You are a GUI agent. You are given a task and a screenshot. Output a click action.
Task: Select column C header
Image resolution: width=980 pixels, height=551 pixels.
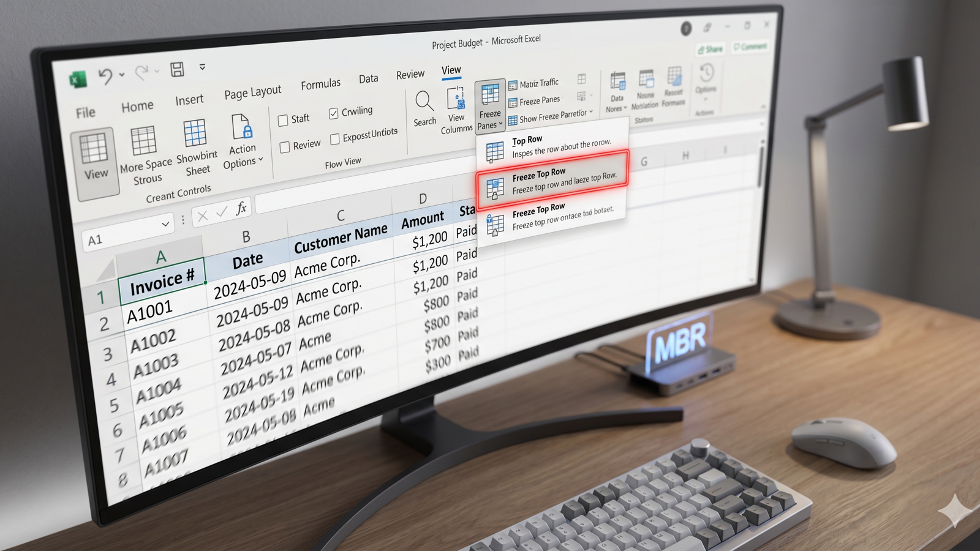(341, 216)
